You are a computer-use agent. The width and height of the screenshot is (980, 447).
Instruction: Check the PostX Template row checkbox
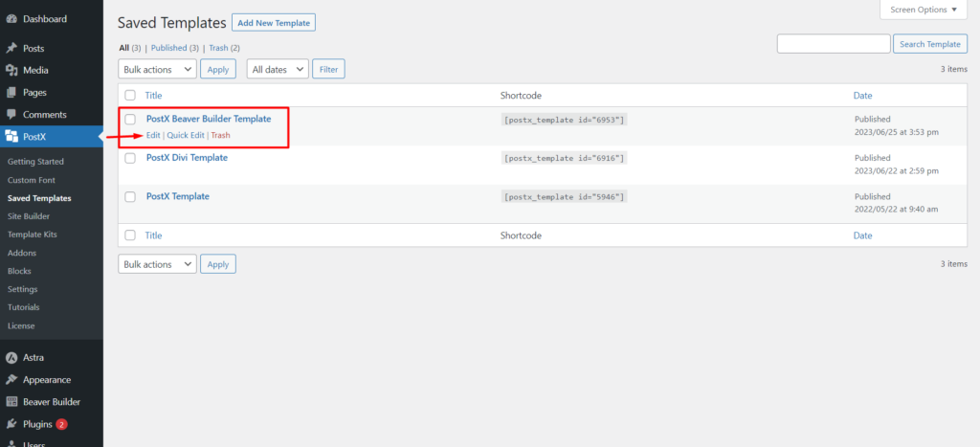coord(130,197)
